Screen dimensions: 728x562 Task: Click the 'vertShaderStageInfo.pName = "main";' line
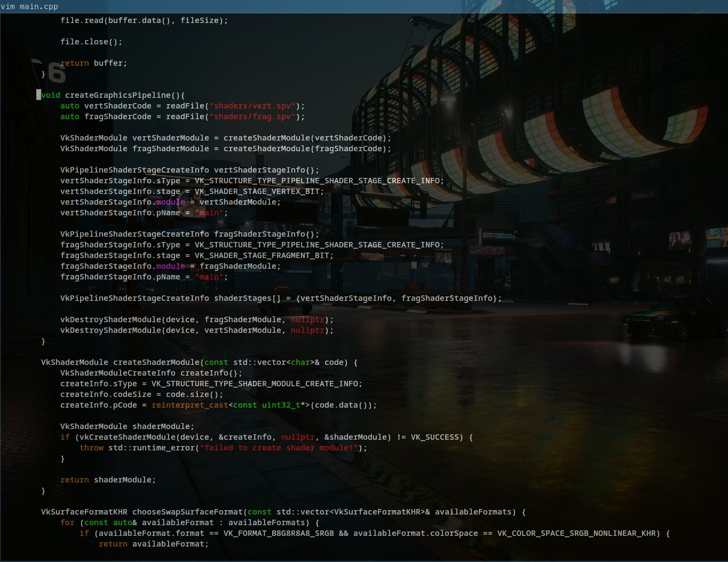[144, 213]
